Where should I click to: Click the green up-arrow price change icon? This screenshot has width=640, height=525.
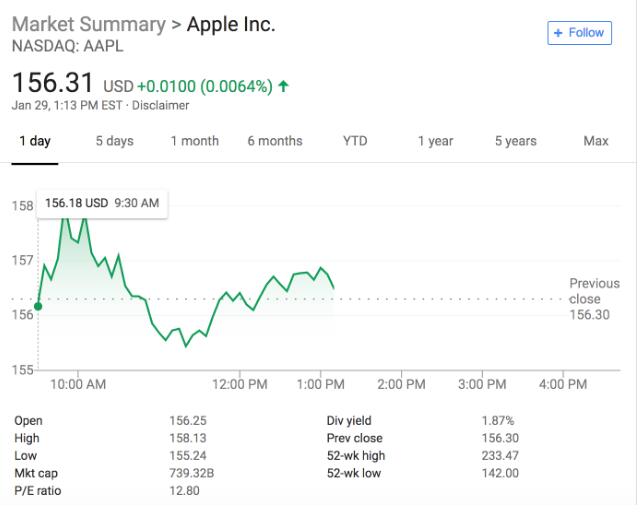(285, 87)
